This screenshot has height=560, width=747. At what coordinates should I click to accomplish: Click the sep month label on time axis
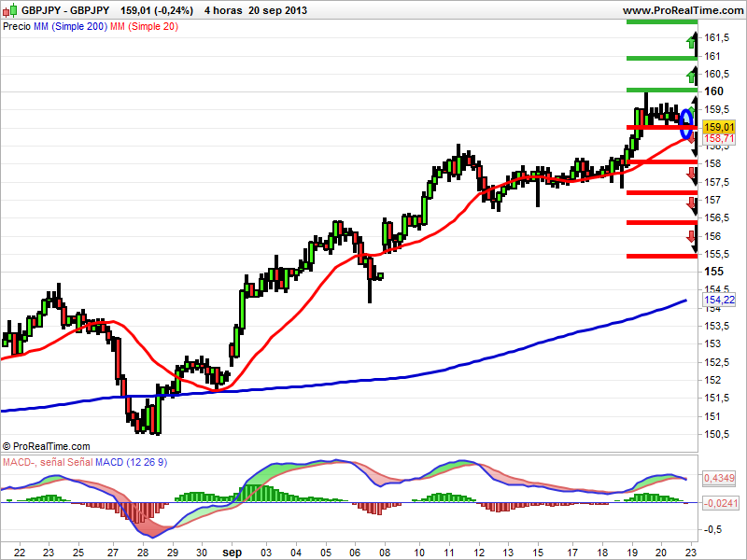point(232,553)
